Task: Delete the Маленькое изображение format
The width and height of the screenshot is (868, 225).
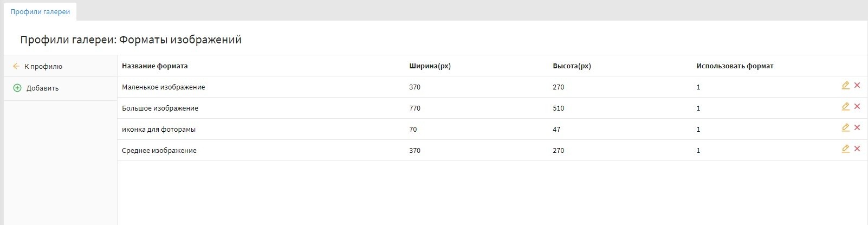Action: (x=857, y=85)
